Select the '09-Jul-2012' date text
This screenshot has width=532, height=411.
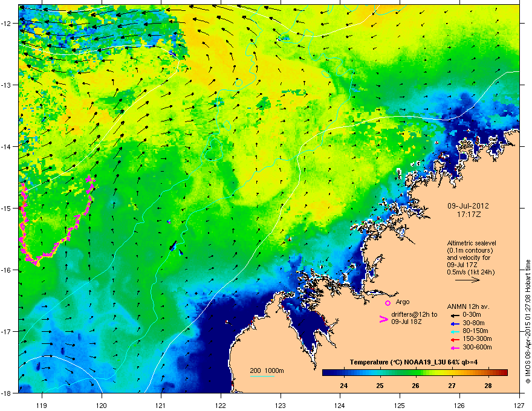[468, 206]
